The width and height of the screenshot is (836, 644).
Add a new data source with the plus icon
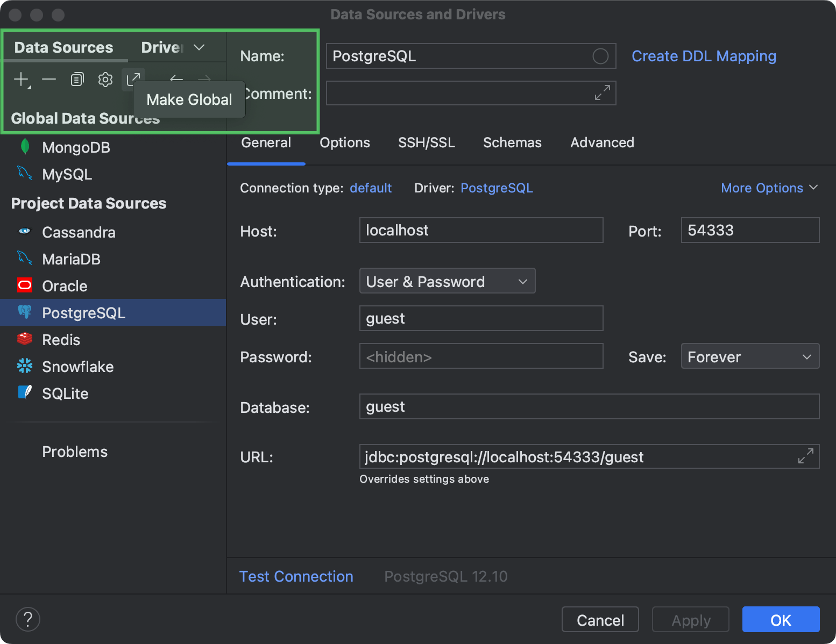coord(20,79)
